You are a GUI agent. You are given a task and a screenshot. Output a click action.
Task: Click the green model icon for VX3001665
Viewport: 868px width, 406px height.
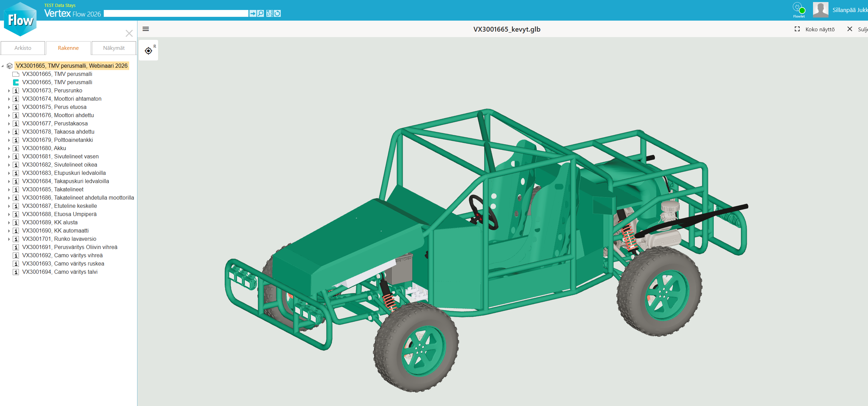[16, 82]
